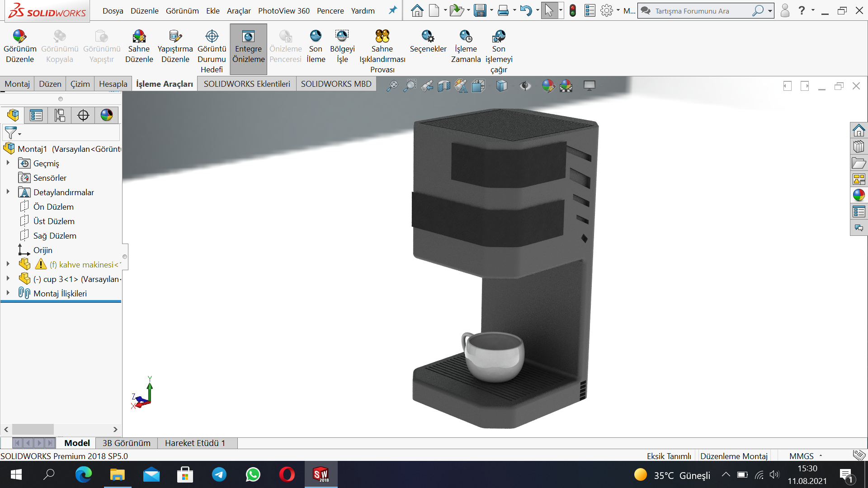Screen dimensions: 868x488
Task: Expand the kahve makinesi component node
Action: [8, 264]
